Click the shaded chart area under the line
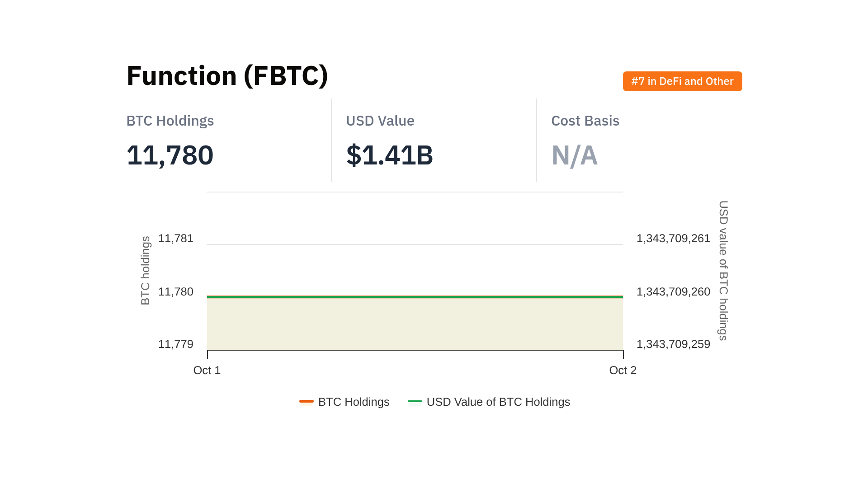 coord(415,324)
